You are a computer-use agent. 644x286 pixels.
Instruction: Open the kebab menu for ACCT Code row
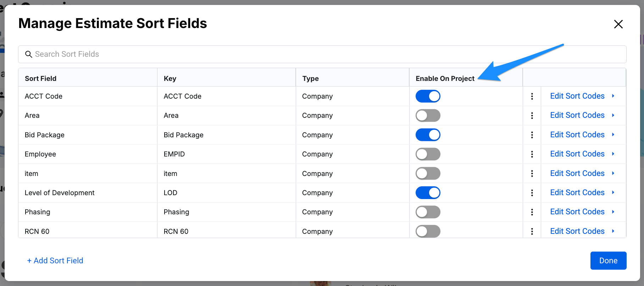tap(532, 96)
